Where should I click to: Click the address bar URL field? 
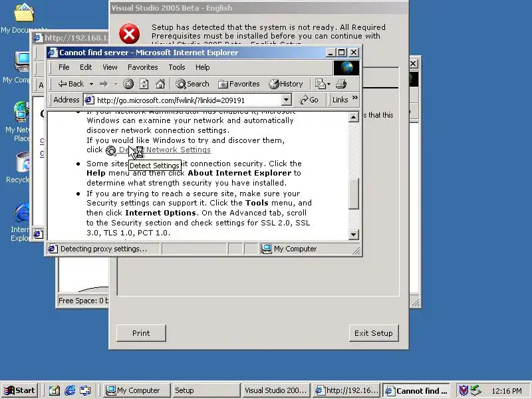coord(182,100)
